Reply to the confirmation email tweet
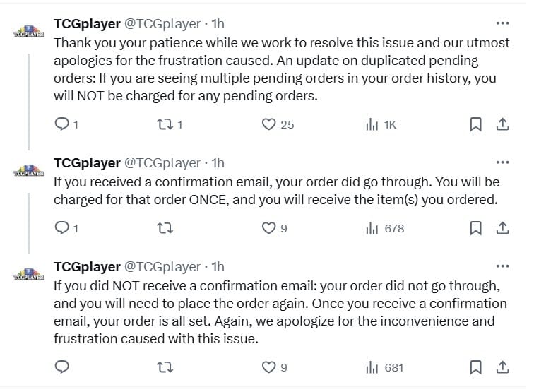 pyautogui.click(x=62, y=228)
